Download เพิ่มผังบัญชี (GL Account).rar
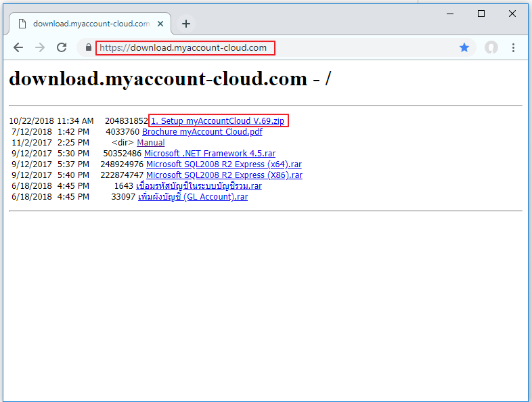The image size is (532, 402). [193, 197]
